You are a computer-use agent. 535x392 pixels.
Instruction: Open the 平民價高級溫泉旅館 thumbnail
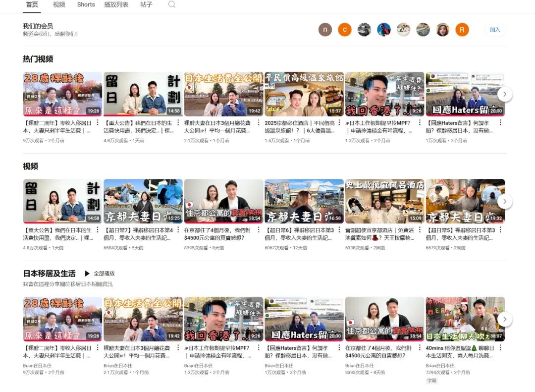[304, 94]
